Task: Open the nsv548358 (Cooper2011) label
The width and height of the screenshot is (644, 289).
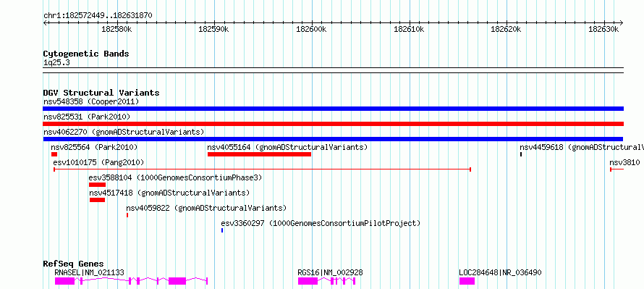Action: [x=91, y=101]
